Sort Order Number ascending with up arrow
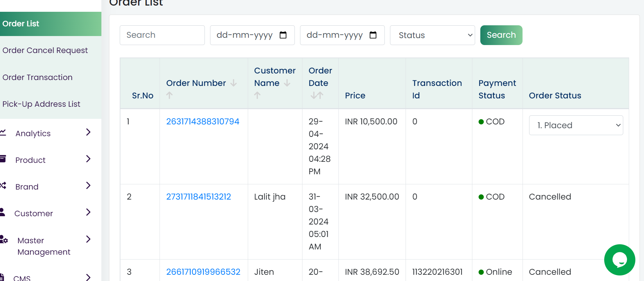Viewport: 644px width, 281px height. pyautogui.click(x=169, y=95)
